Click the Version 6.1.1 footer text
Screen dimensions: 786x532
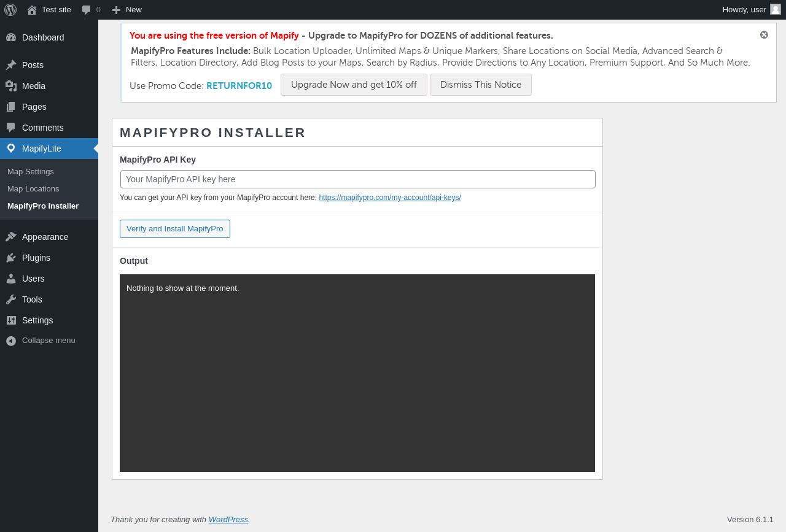pyautogui.click(x=750, y=519)
